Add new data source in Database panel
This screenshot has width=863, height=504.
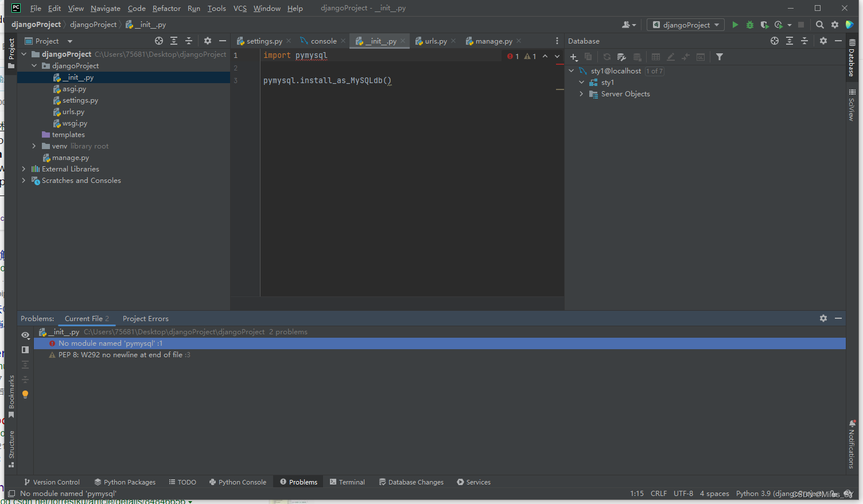tap(573, 57)
